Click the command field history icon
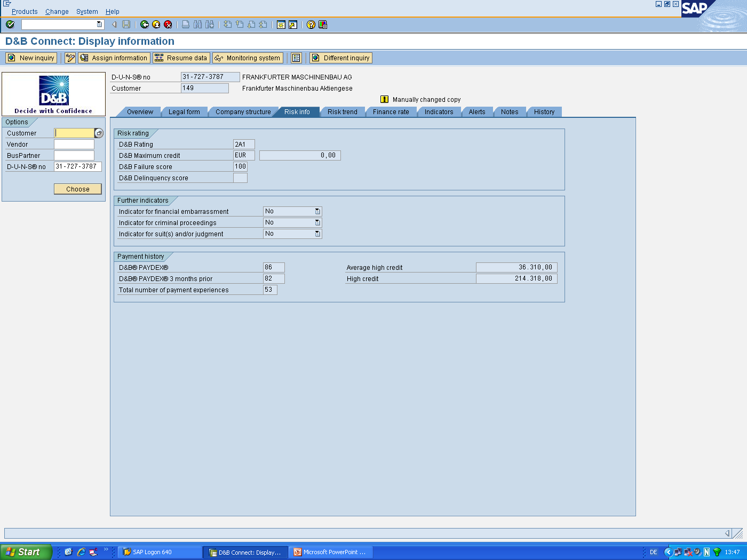The width and height of the screenshot is (747, 560). 99,25
